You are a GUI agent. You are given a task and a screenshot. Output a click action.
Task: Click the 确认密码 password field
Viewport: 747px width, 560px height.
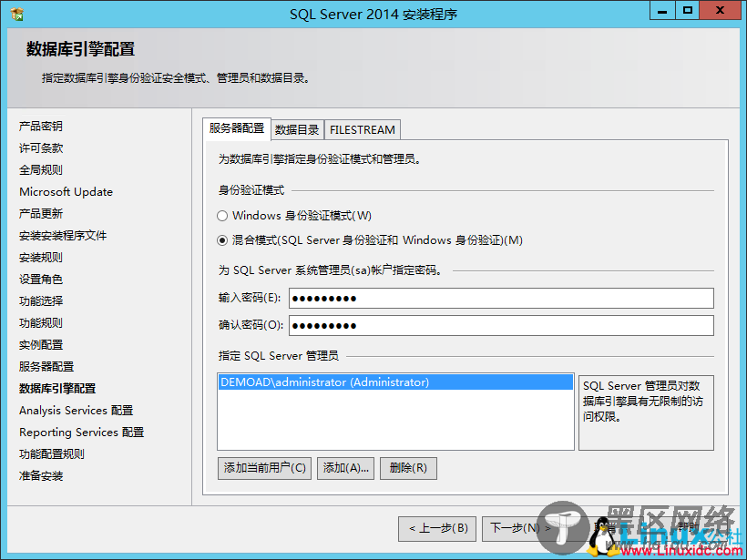[x=501, y=326]
